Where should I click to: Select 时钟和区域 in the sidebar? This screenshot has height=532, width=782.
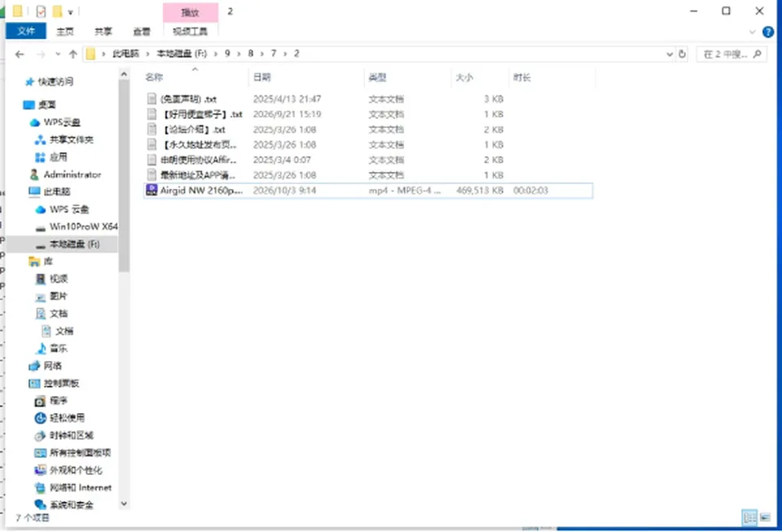click(x=72, y=435)
